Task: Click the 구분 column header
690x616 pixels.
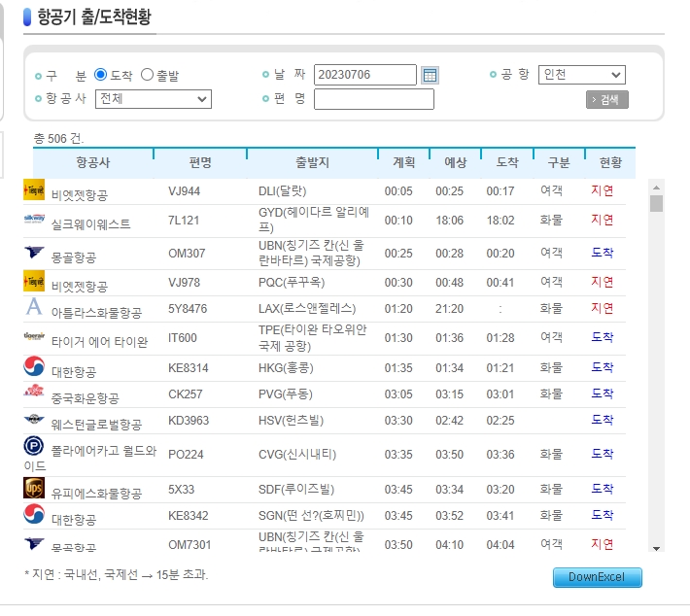Action: pyautogui.click(x=559, y=162)
